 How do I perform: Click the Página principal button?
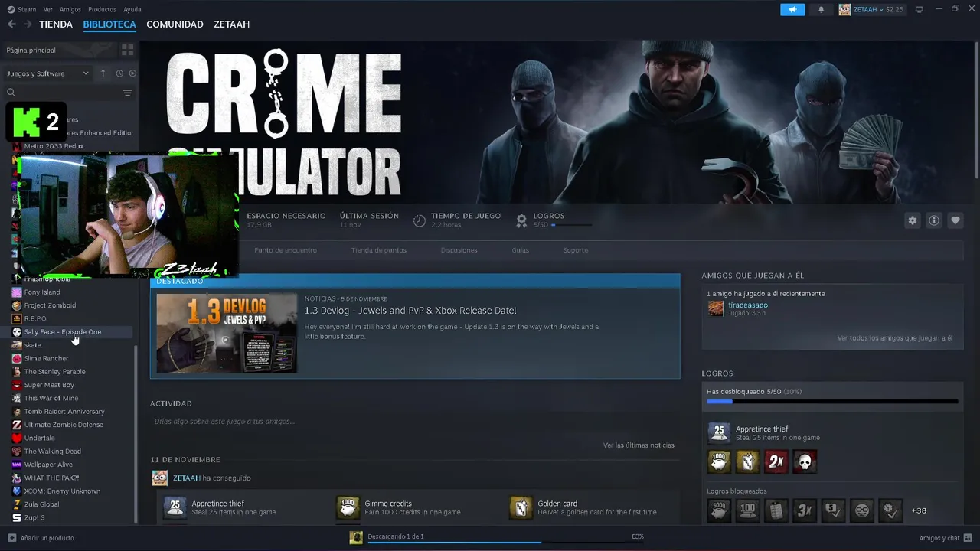pos(60,50)
